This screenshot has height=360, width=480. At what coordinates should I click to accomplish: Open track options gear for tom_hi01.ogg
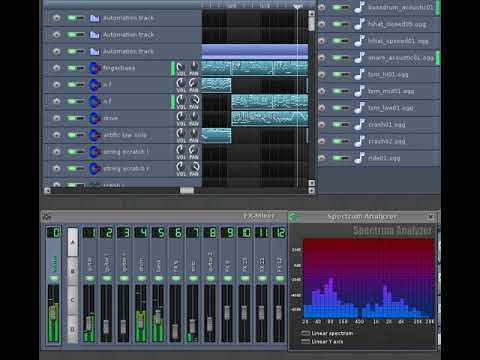click(322, 74)
